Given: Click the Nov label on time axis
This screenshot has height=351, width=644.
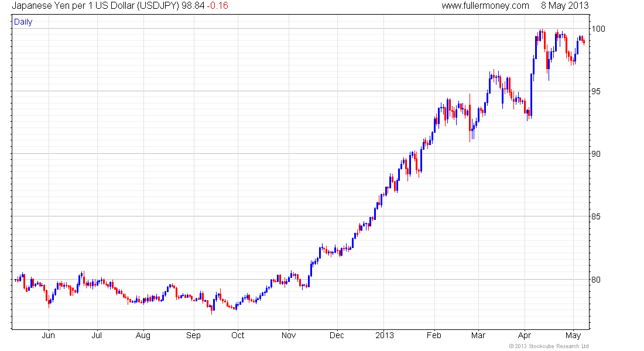Looking at the screenshot, I should (289, 335).
